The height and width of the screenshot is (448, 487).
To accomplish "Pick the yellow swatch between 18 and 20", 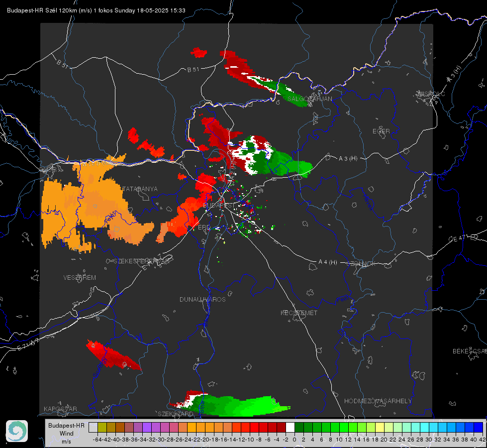I will point(380,428).
